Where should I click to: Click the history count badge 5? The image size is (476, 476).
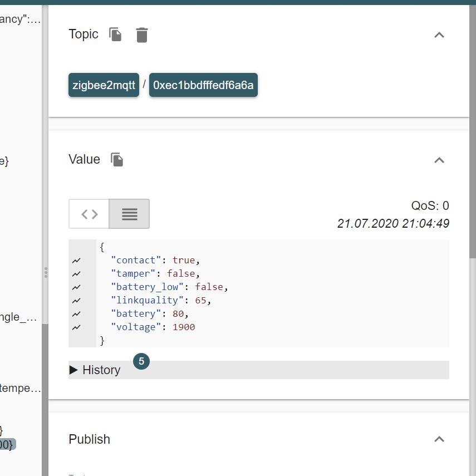tap(141, 361)
